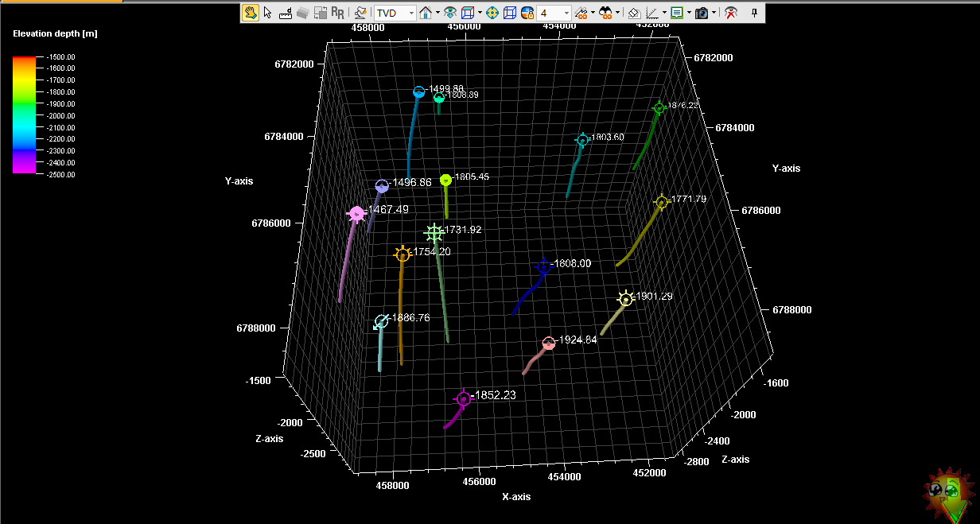Click the well label -1731.92
The image size is (980, 524).
pyautogui.click(x=461, y=230)
